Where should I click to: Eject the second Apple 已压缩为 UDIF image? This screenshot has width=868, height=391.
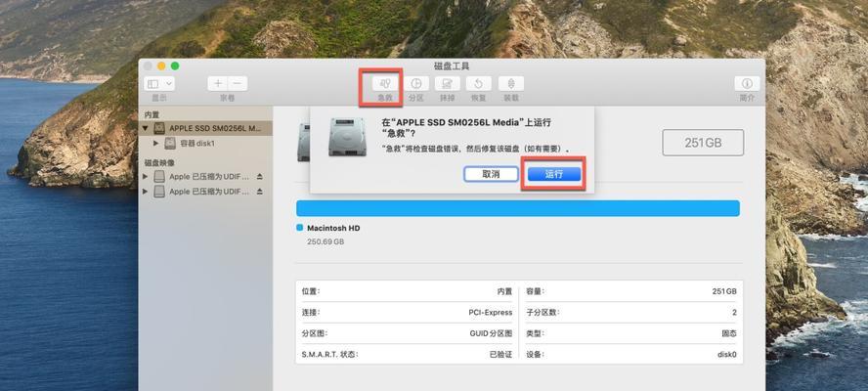point(260,192)
